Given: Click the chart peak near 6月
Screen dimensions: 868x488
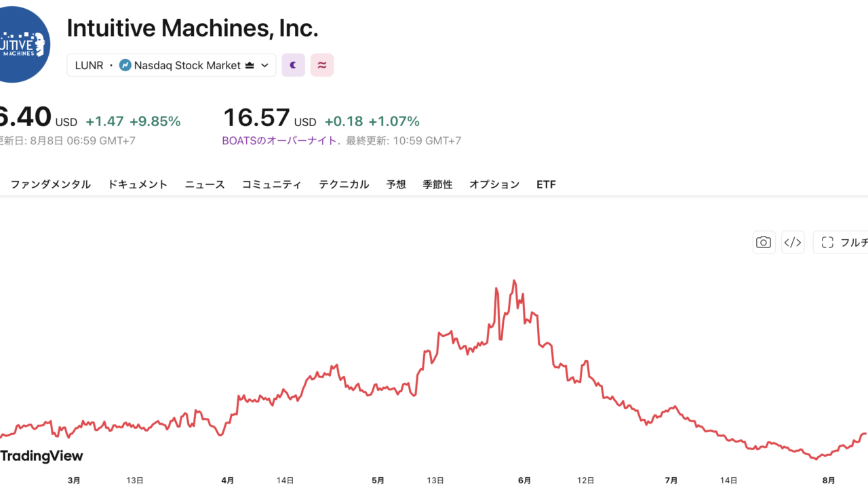Looking at the screenshot, I should point(514,281).
